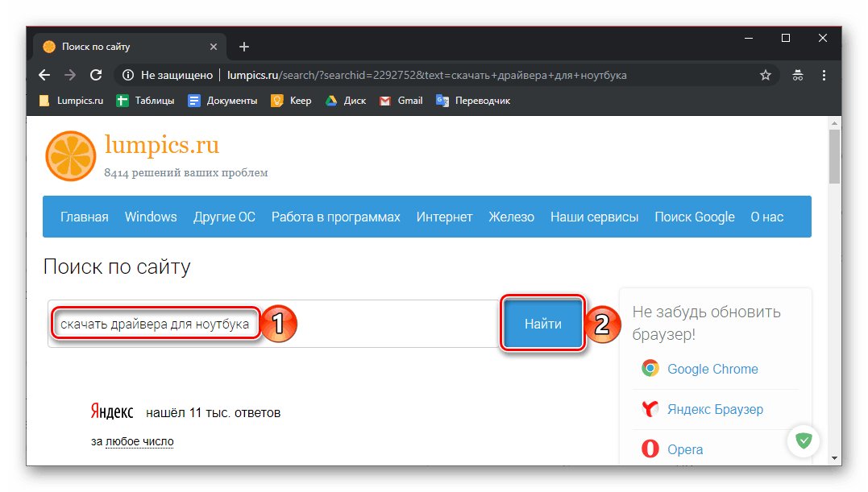
Task: Open the Lumpics.ru bookmark
Action: (x=72, y=101)
